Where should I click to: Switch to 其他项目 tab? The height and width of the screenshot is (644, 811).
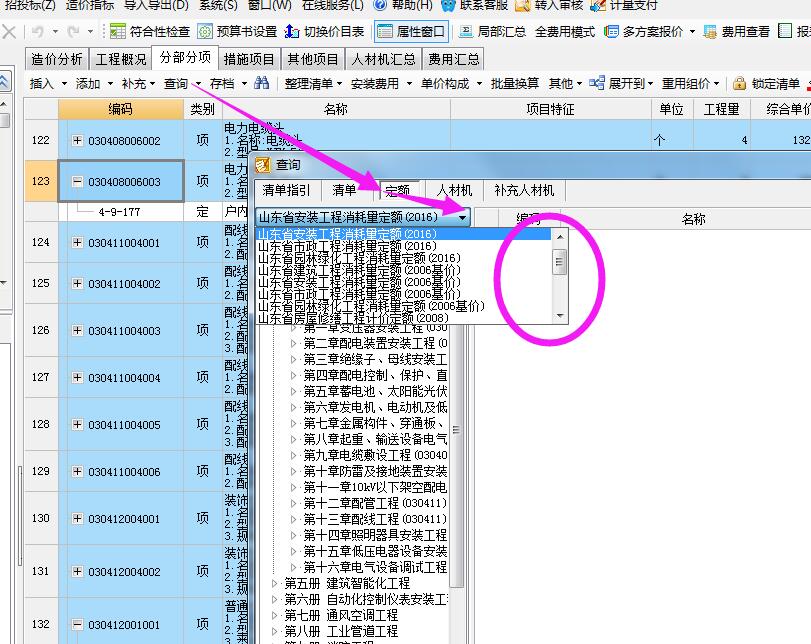[313, 59]
